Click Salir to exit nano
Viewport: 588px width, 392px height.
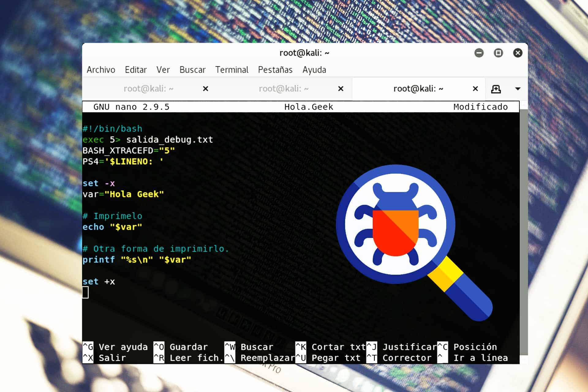pyautogui.click(x=112, y=358)
